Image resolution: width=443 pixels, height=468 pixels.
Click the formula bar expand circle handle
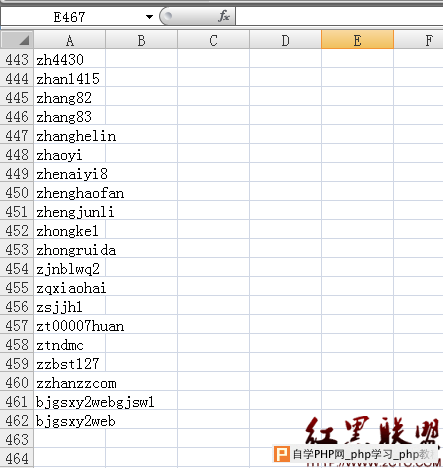tap(168, 15)
